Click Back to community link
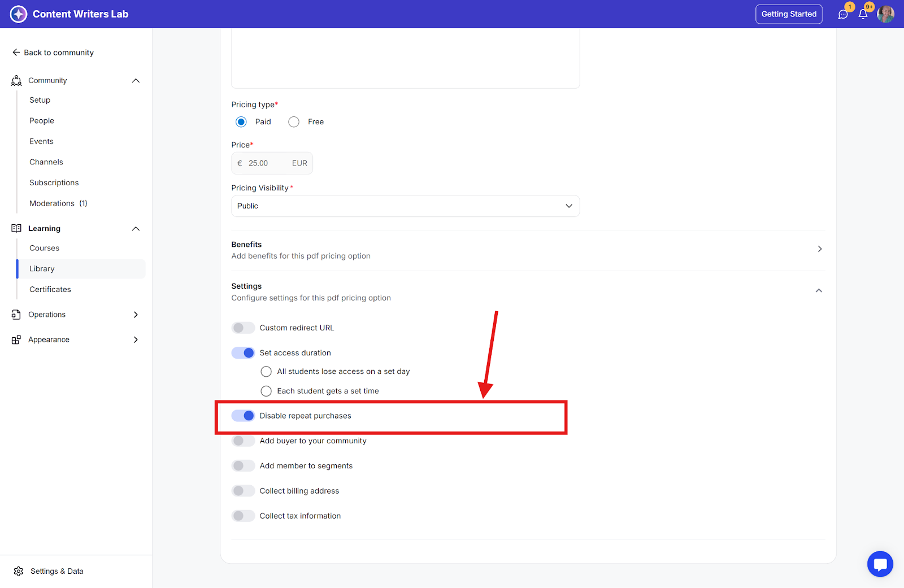Viewport: 904px width, 588px height. [x=59, y=53]
